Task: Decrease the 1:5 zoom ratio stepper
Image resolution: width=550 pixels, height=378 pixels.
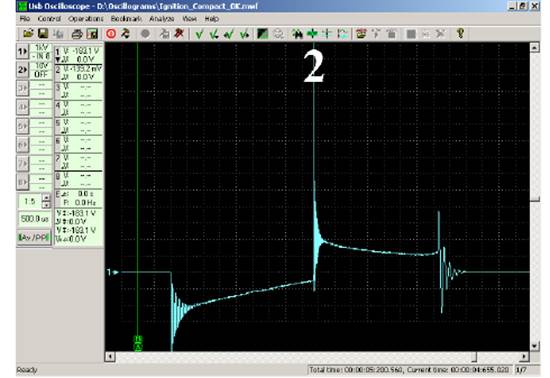Action: [46, 205]
